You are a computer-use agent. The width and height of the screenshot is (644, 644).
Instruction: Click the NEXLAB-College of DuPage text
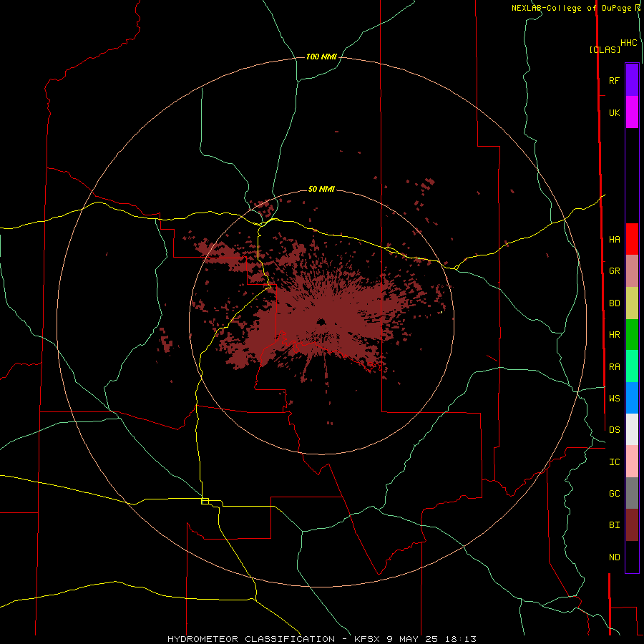[571, 8]
